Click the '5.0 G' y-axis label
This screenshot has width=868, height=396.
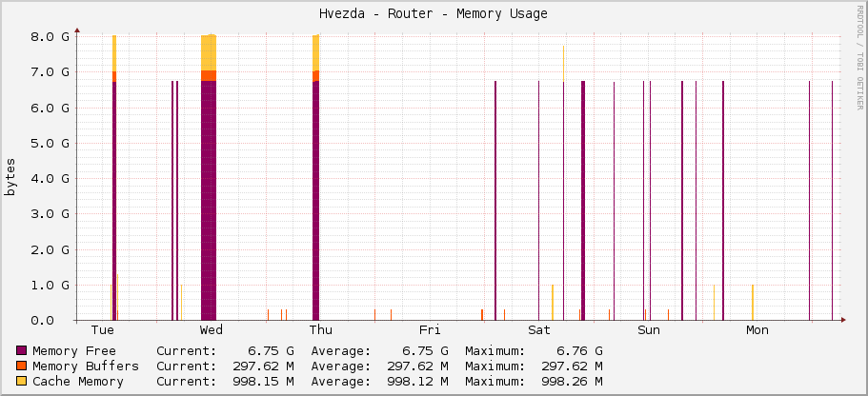(x=50, y=143)
